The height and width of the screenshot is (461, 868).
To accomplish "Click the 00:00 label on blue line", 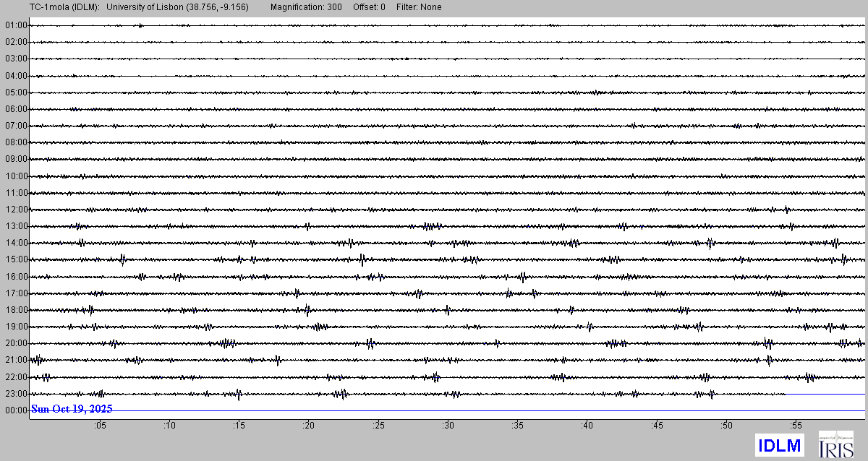I will click(16, 410).
